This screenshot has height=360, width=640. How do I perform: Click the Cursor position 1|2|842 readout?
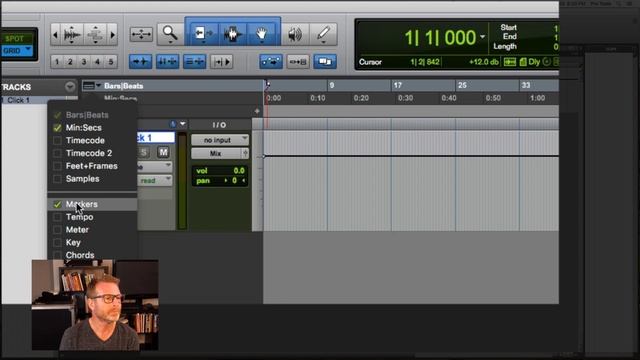(425, 62)
